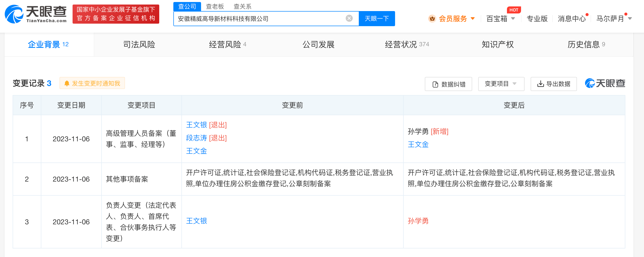Screen dimensions: 644x257
Task: Open the 知识产权 tab
Action: click(x=498, y=45)
